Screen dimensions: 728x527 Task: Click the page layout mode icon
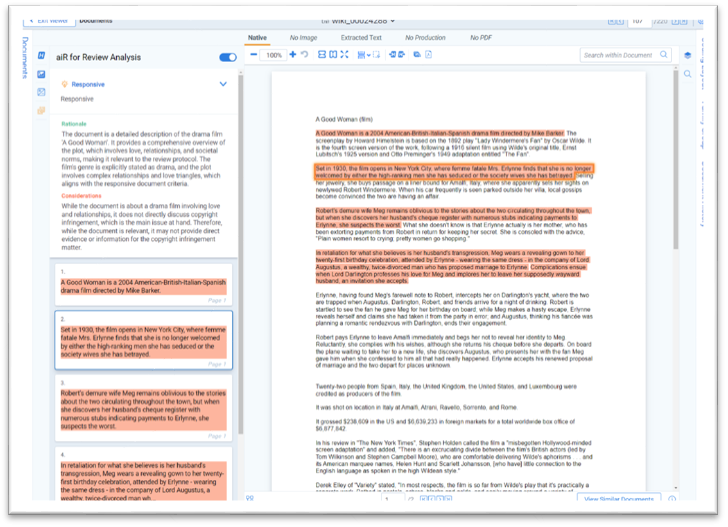point(361,55)
